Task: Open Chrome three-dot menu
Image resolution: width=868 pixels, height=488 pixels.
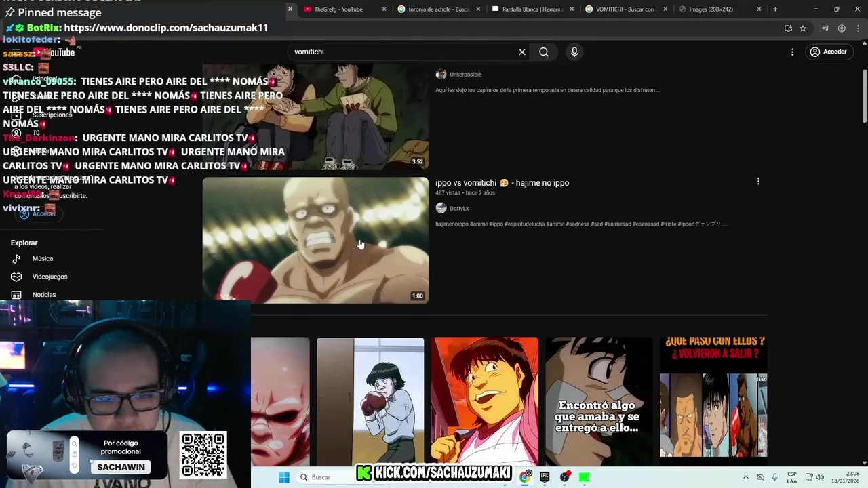Action: point(857,28)
